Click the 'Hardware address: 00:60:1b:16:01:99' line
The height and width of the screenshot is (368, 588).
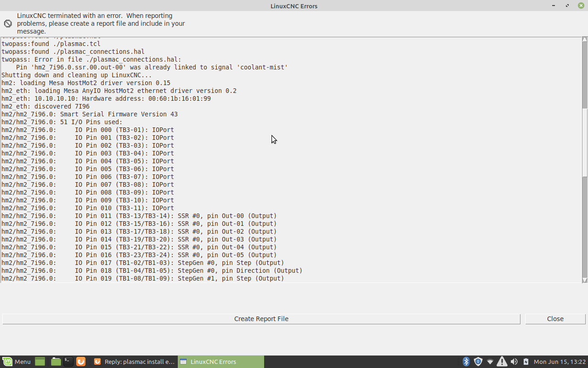point(106,98)
